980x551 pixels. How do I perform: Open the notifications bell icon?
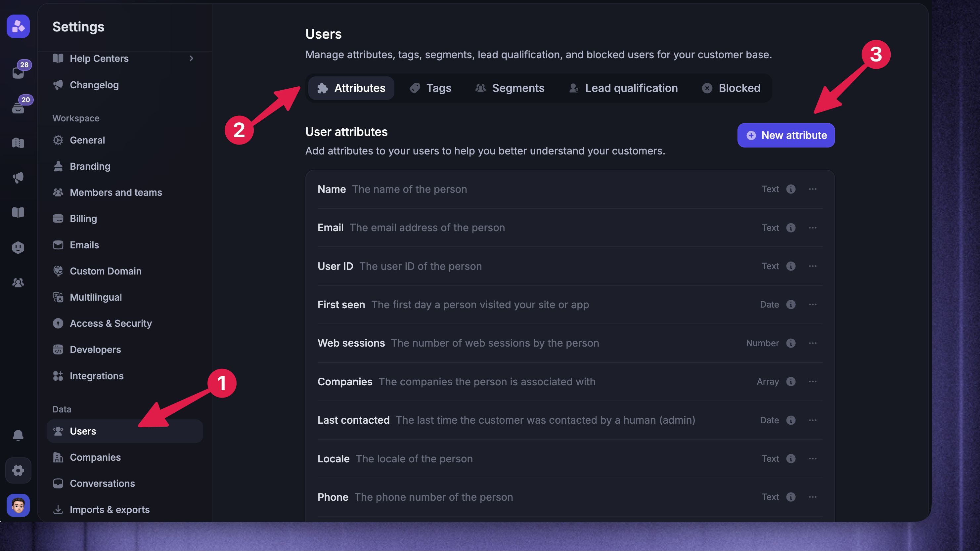tap(18, 435)
